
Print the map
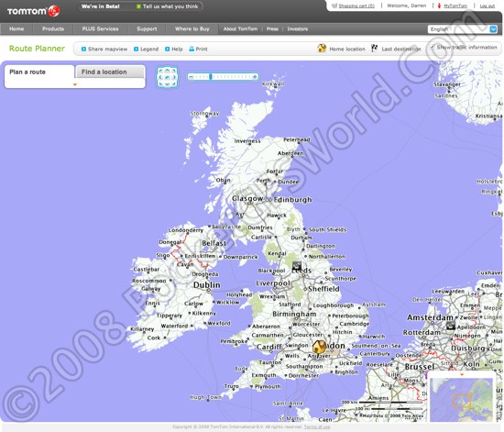click(x=198, y=49)
